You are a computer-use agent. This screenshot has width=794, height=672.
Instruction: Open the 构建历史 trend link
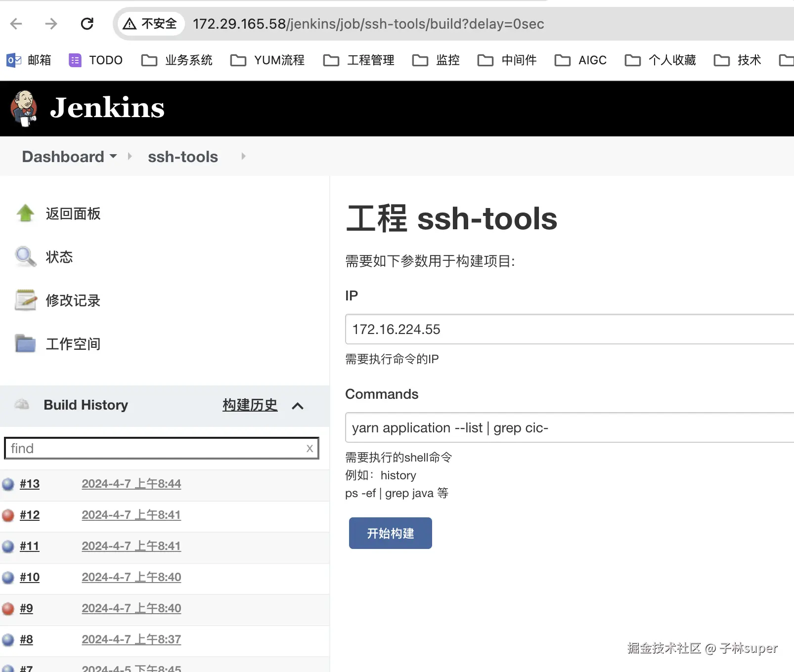tap(250, 405)
